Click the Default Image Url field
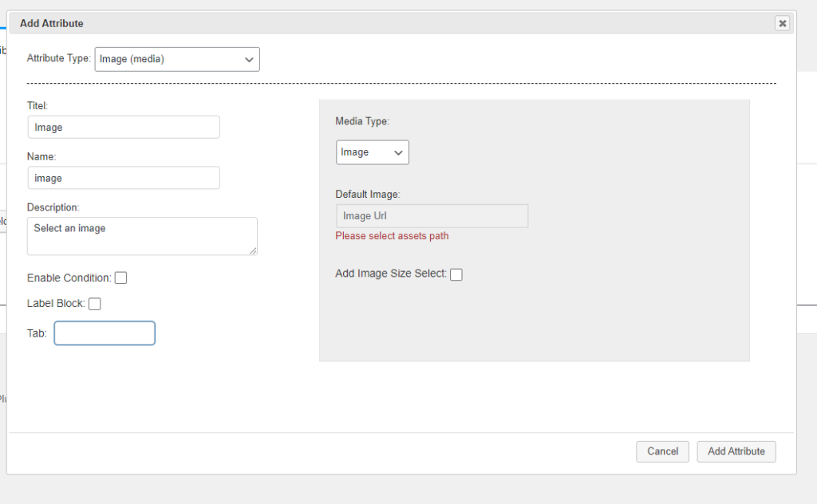The height and width of the screenshot is (504, 817). (432, 216)
